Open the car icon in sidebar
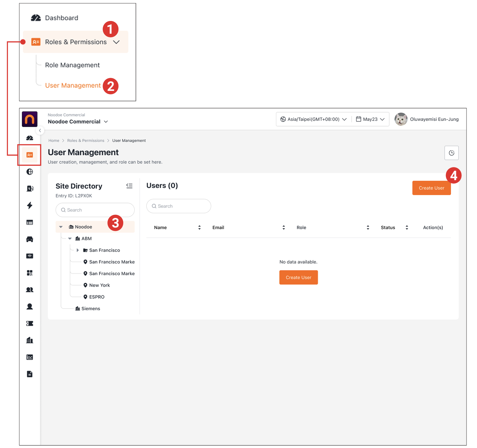 coord(30,239)
